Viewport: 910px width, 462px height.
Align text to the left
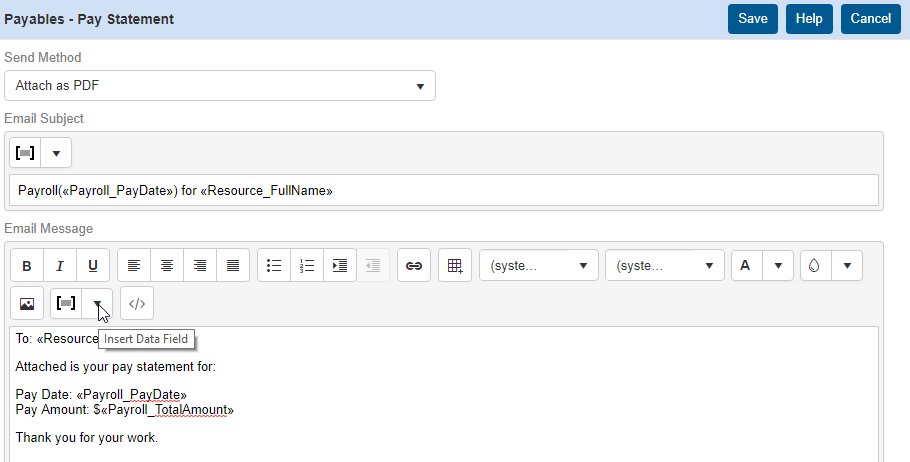pyautogui.click(x=134, y=266)
